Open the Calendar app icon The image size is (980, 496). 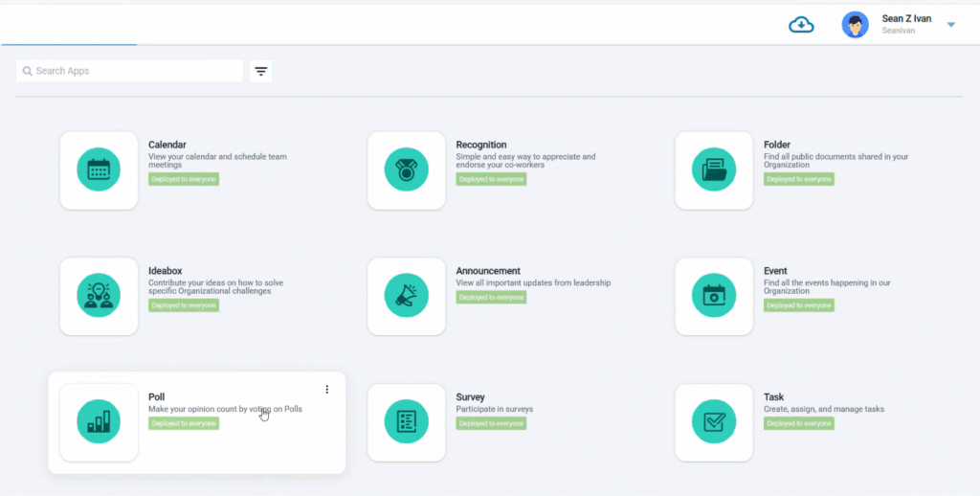[x=99, y=170]
